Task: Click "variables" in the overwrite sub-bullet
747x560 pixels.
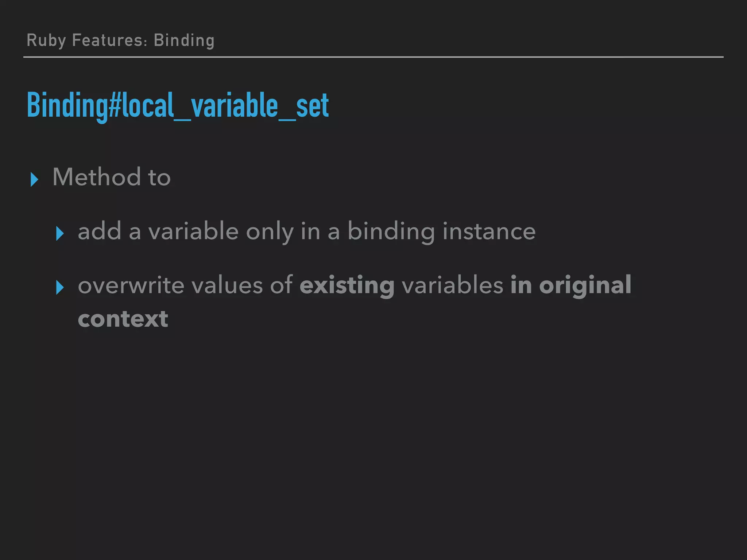Action: coord(452,285)
